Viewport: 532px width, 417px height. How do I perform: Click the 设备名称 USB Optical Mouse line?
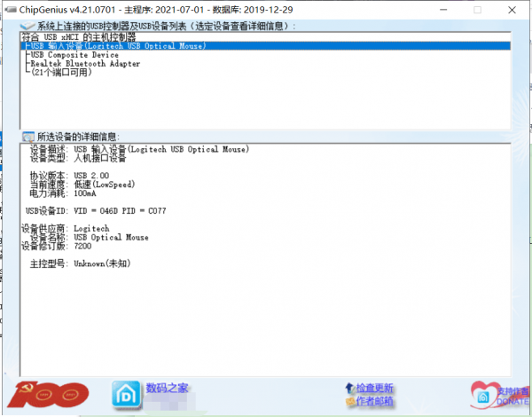click(90, 238)
